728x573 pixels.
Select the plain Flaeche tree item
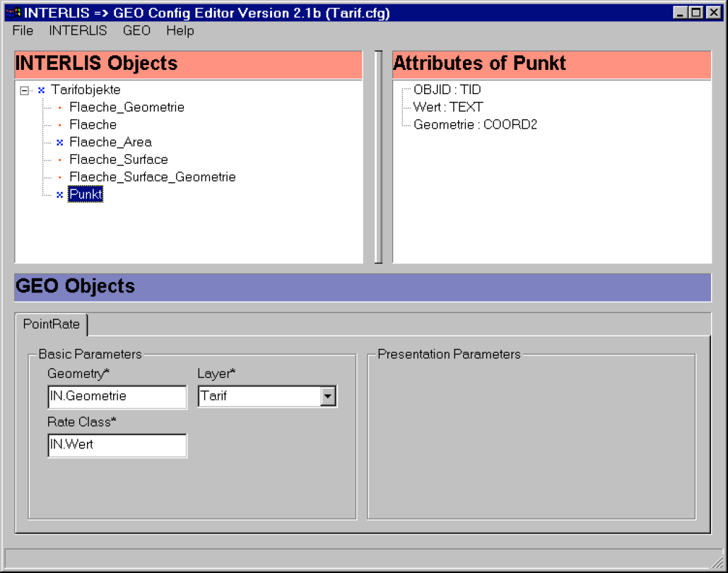93,124
